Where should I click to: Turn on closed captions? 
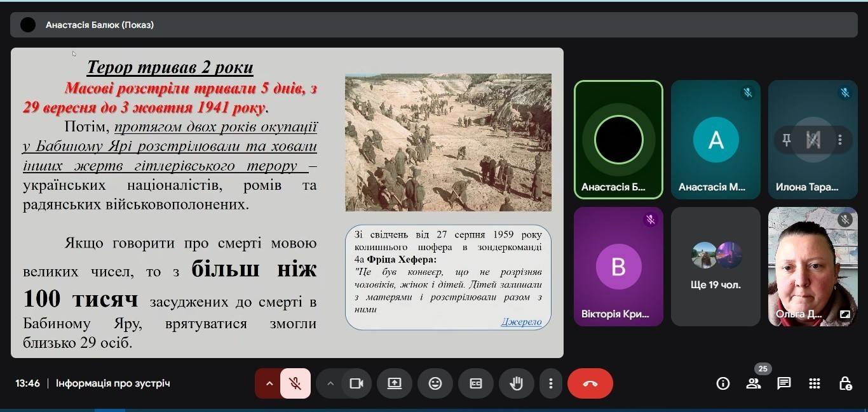point(476,383)
